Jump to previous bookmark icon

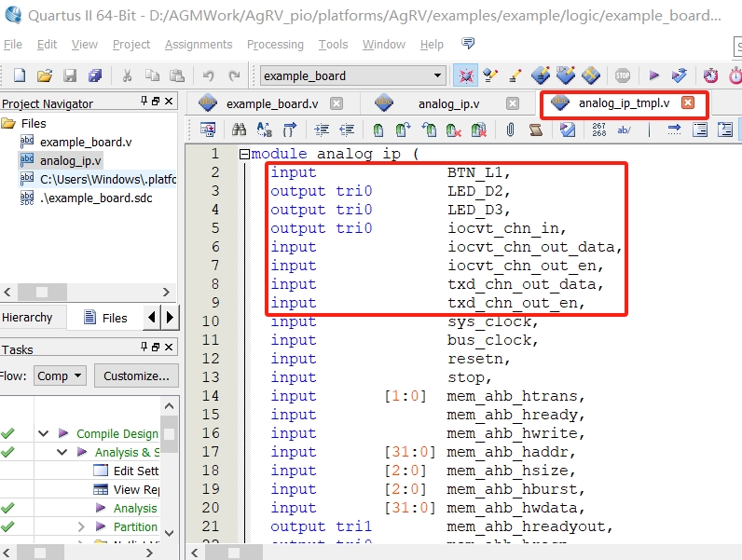429,130
